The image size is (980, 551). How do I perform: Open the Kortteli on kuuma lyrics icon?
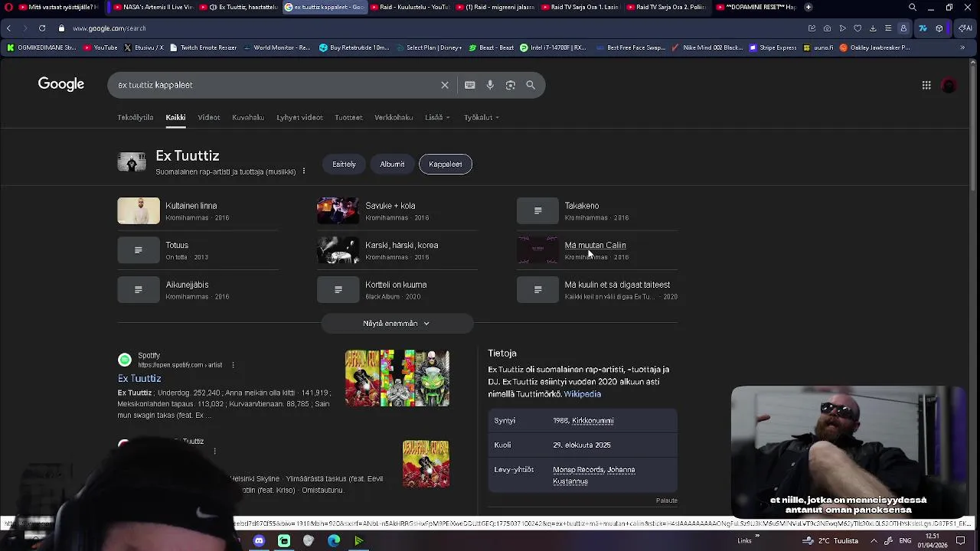(338, 289)
